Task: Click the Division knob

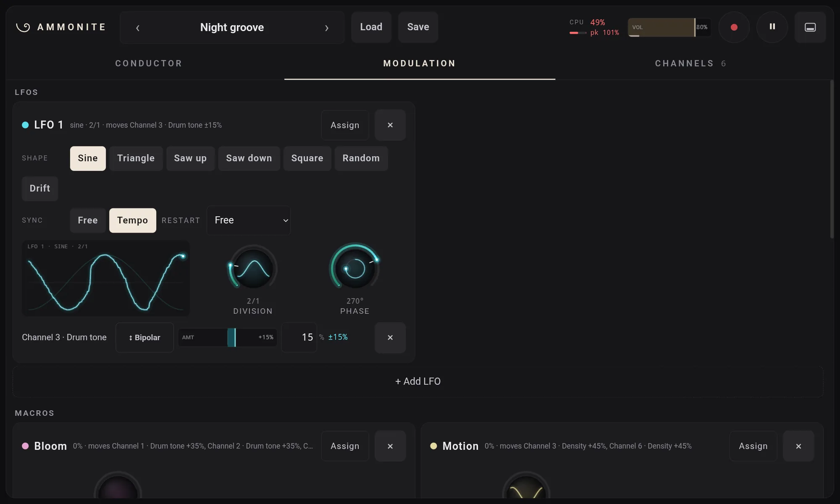Action: [253, 268]
